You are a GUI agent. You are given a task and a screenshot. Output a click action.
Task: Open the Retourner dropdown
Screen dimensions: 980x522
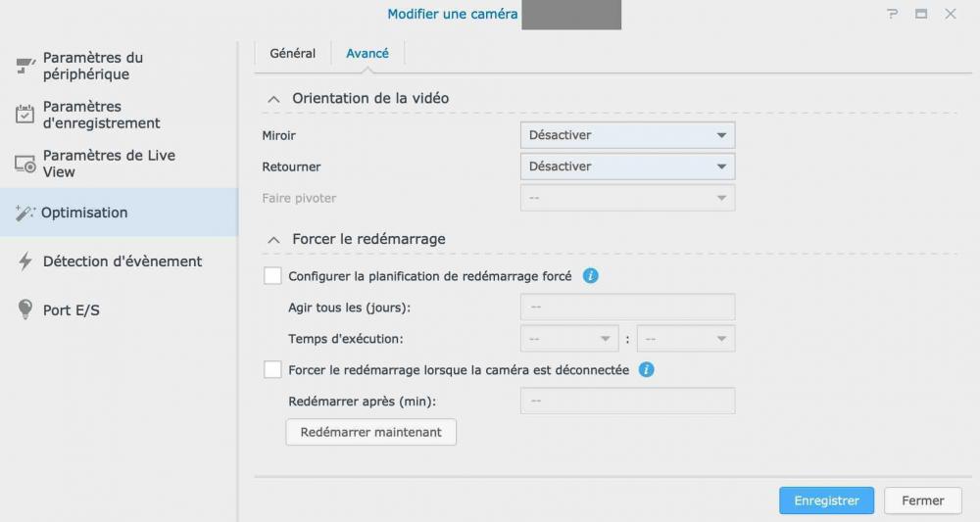pyautogui.click(x=627, y=166)
